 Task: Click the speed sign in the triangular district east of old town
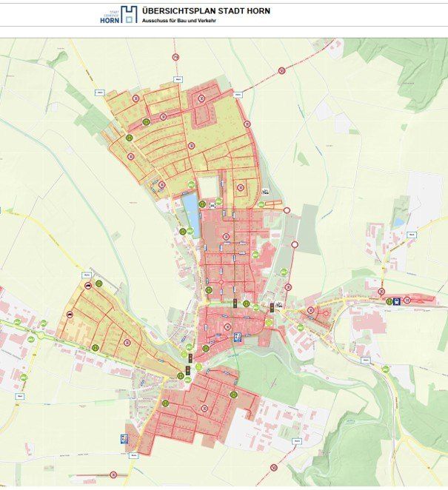tap(310, 310)
